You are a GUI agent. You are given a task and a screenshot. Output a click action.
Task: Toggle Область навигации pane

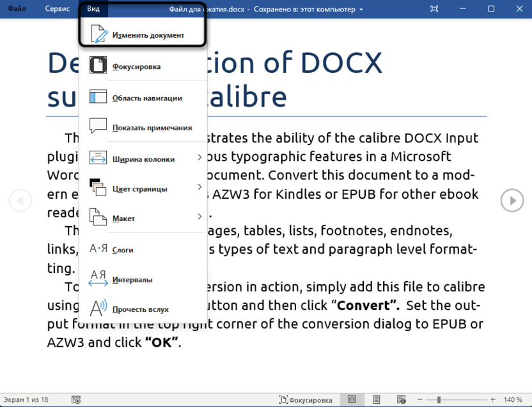[x=146, y=98]
